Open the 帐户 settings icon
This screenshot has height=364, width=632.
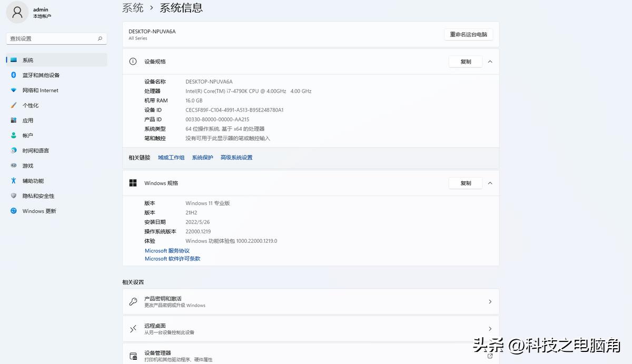click(x=13, y=135)
